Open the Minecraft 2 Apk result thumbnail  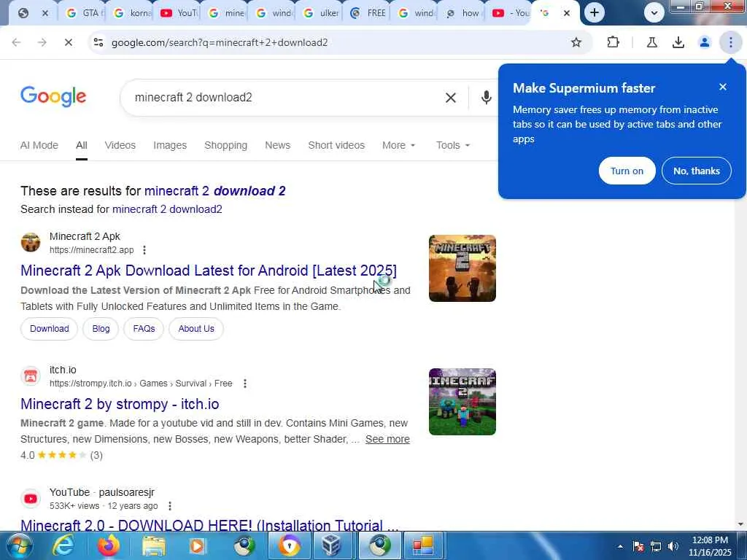(x=462, y=268)
